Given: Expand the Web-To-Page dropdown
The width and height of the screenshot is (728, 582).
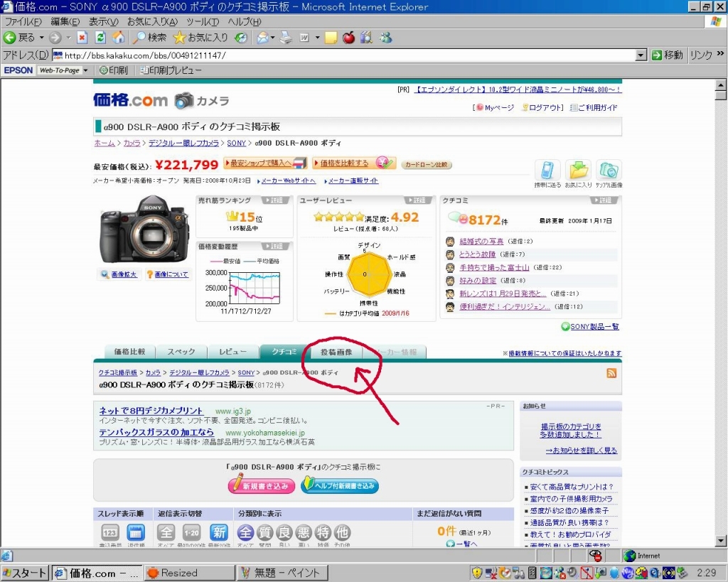Looking at the screenshot, I should point(85,70).
